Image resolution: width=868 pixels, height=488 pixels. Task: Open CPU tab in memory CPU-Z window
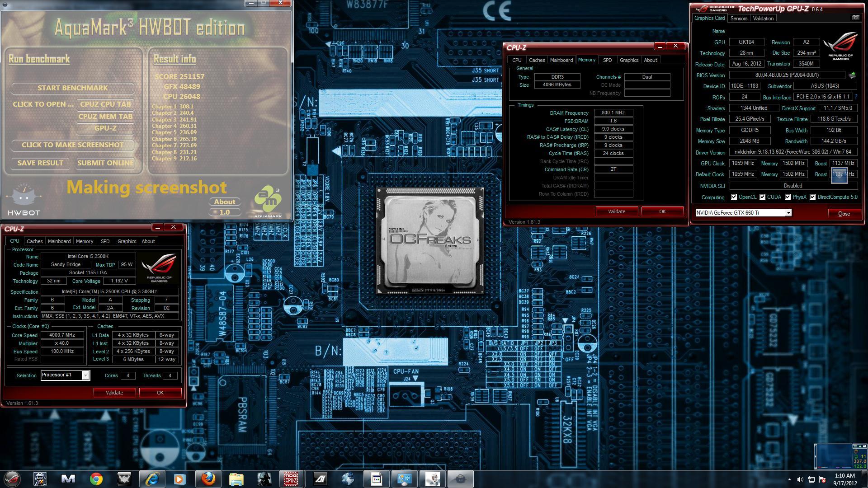(517, 60)
